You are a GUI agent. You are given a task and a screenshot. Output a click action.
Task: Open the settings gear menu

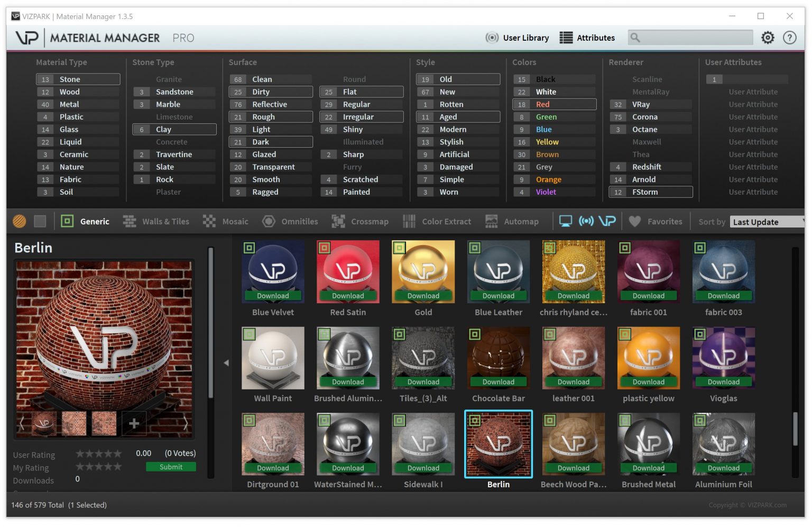(768, 38)
